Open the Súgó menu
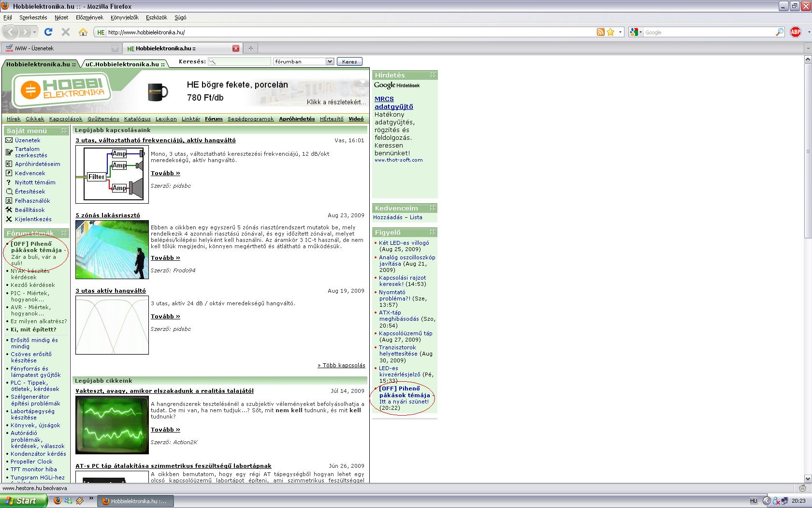 [x=180, y=17]
